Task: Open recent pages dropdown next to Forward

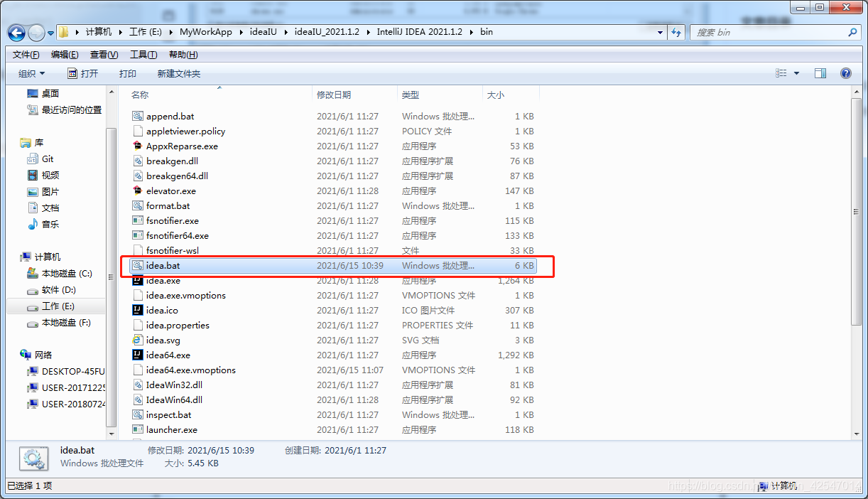Action: pos(51,33)
